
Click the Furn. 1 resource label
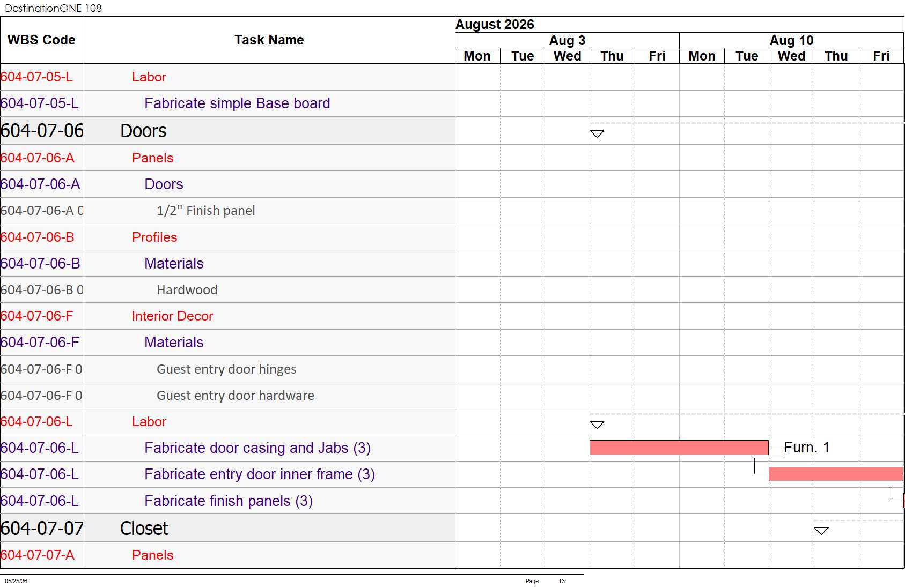[807, 448]
